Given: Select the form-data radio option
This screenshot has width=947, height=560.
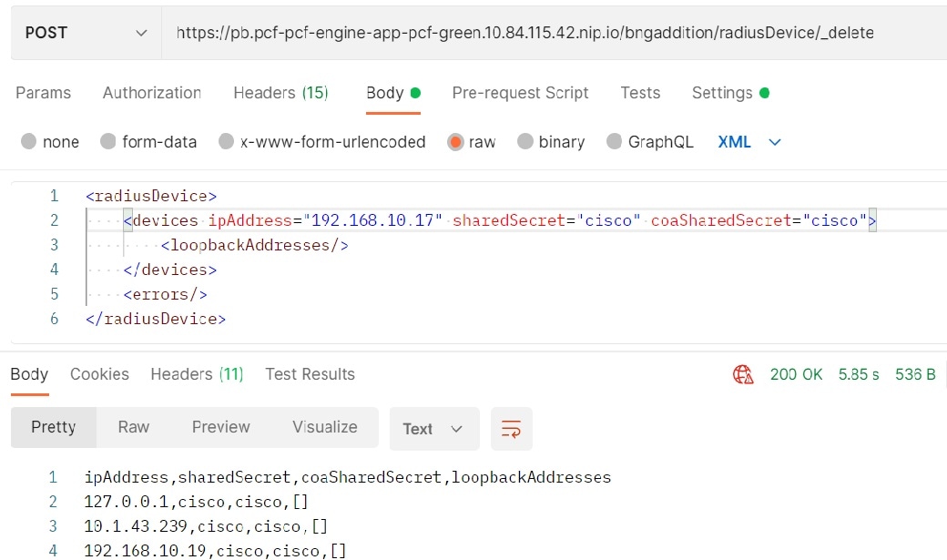Looking at the screenshot, I should (x=108, y=142).
